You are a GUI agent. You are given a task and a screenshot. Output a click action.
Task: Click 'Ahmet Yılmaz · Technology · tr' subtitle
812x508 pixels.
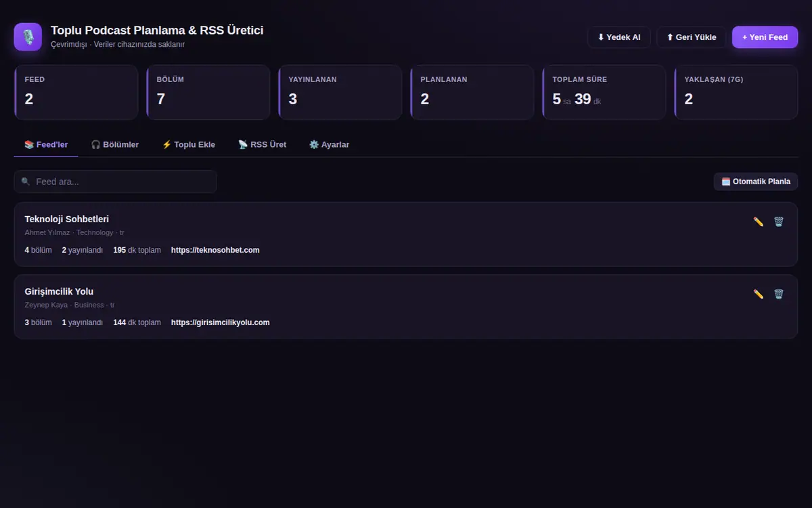[x=74, y=232]
